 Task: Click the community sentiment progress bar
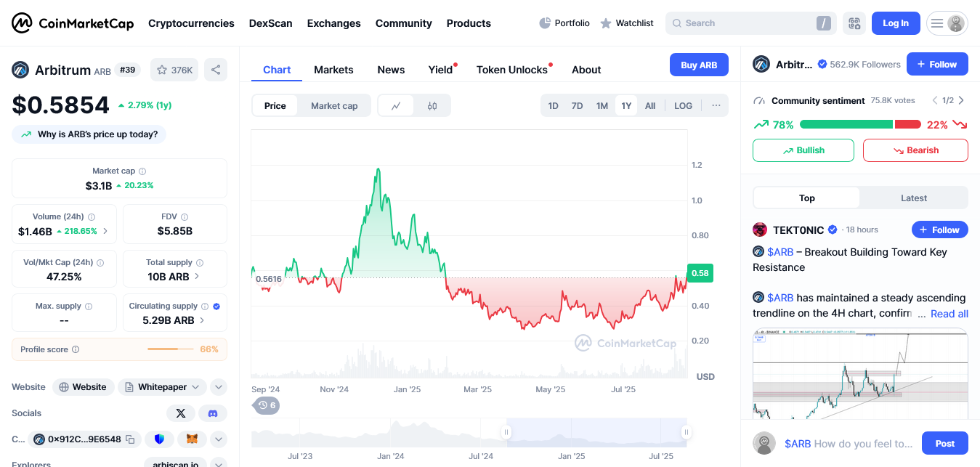[x=860, y=125]
